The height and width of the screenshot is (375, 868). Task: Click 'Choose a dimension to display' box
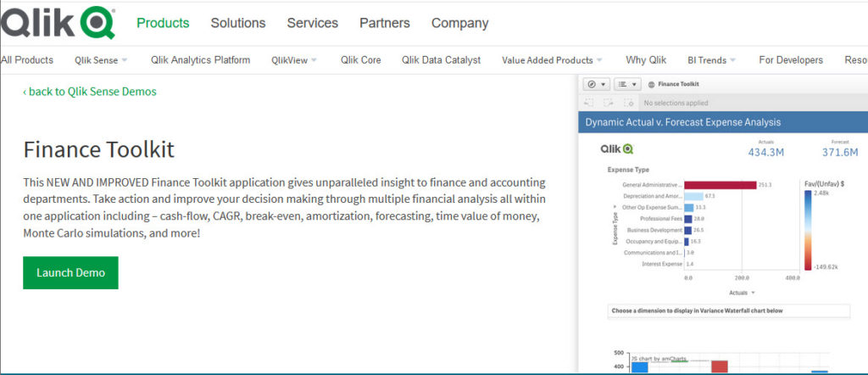[x=728, y=311]
